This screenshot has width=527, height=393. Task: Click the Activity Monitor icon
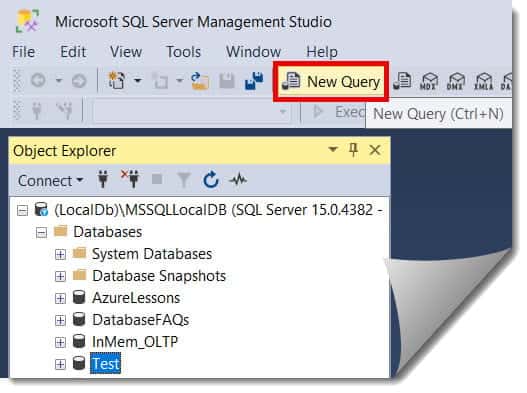[238, 180]
